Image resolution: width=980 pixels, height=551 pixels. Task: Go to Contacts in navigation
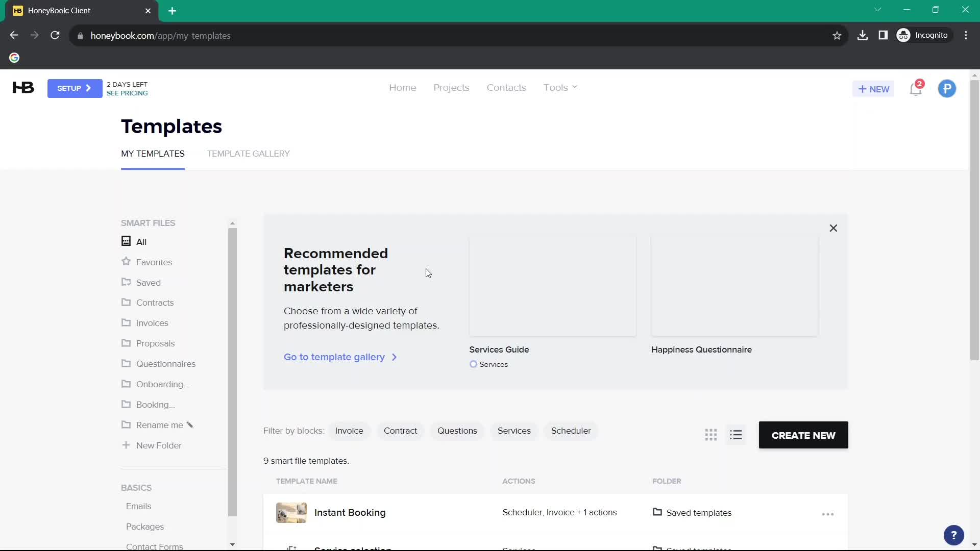click(506, 88)
